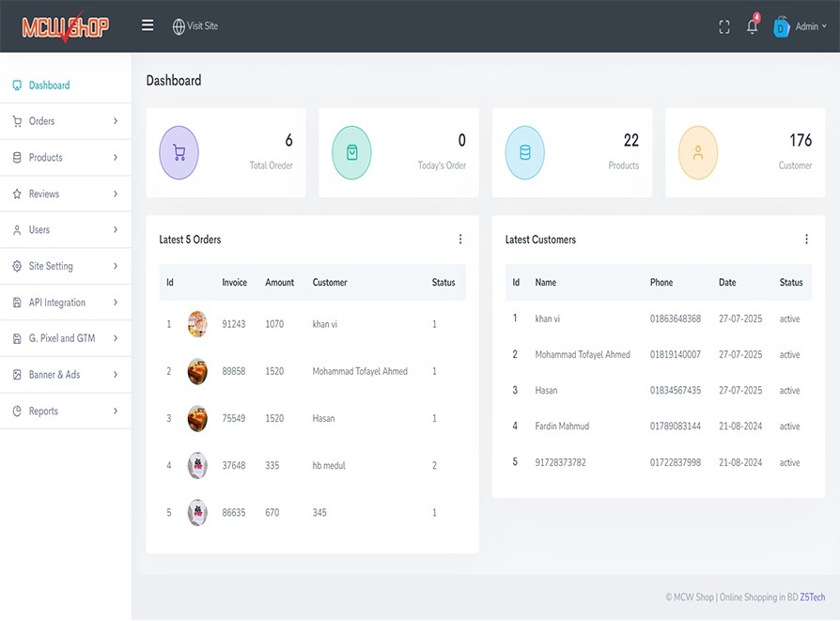Expand Site Setting submenu

tap(65, 266)
